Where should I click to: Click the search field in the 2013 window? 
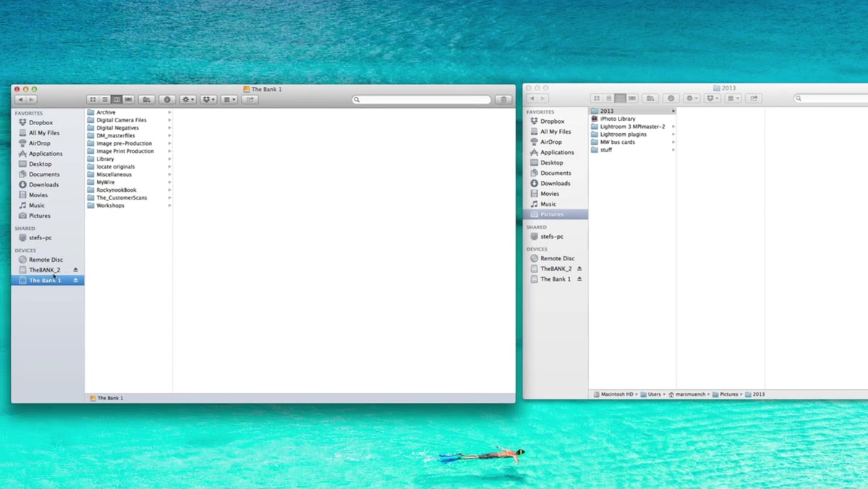[x=830, y=98]
